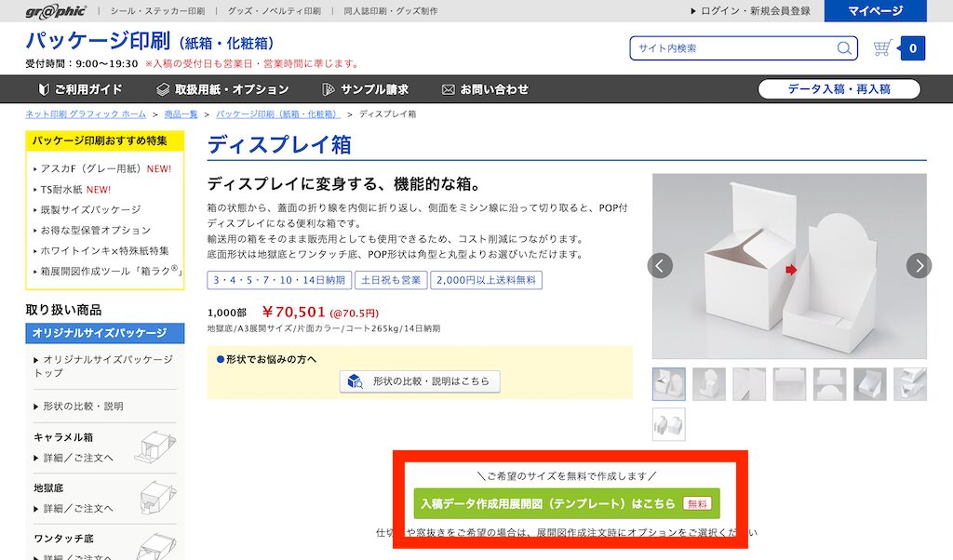The width and height of the screenshot is (953, 560).
Task: Click データ入稿・再入稿 button
Action: pyautogui.click(x=839, y=89)
